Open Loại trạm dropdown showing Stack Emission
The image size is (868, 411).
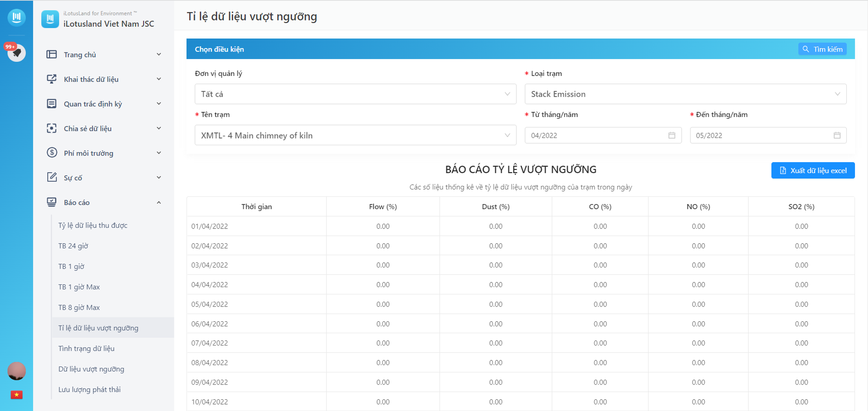tap(685, 94)
